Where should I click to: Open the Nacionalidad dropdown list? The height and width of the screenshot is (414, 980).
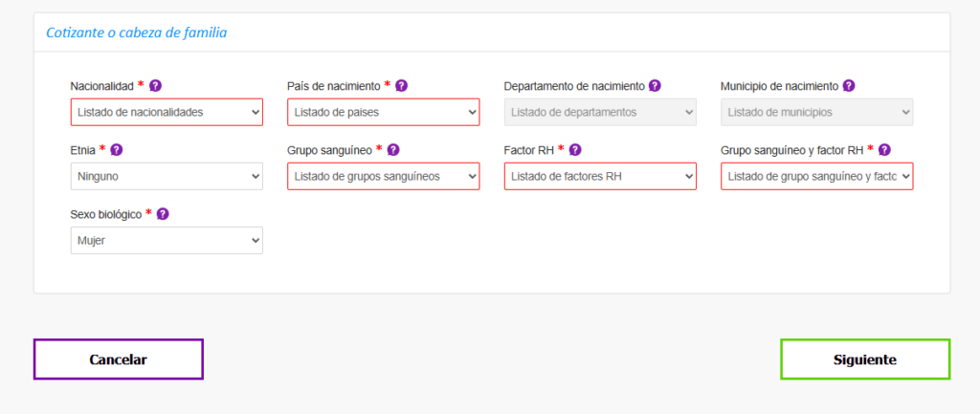coord(167,113)
